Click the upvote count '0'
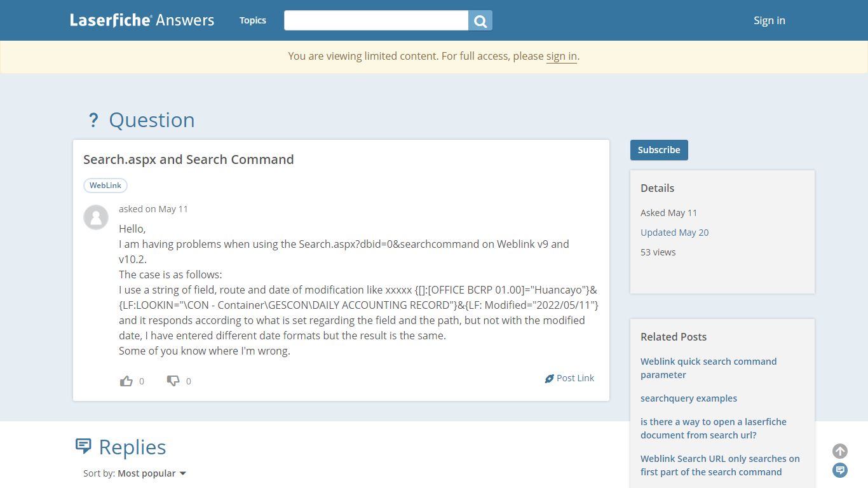The height and width of the screenshot is (488, 868). 142,381
